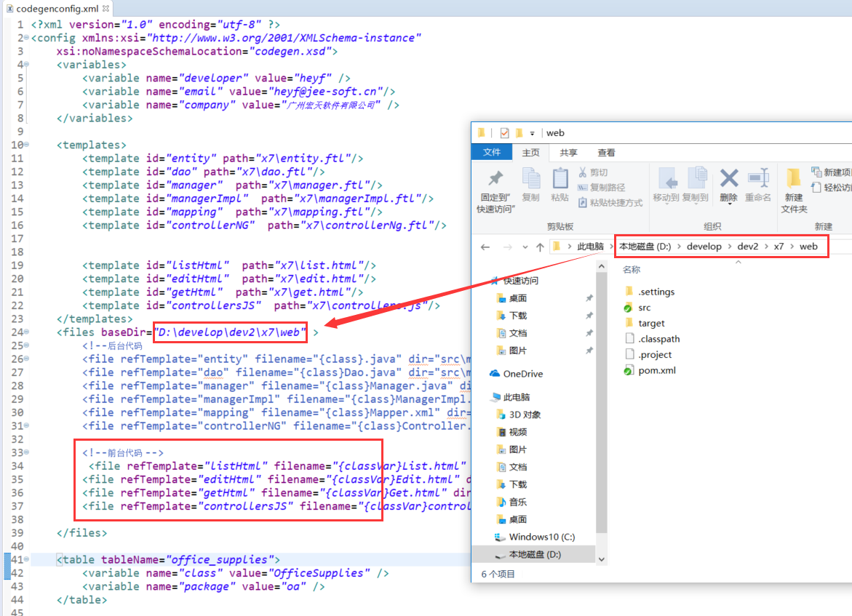Select the .project file

pyautogui.click(x=648, y=355)
